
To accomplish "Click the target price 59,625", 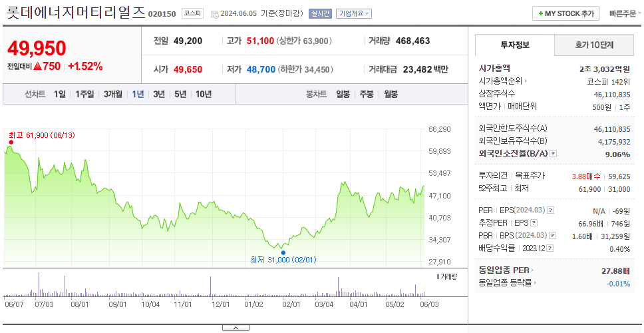I will click(619, 176).
